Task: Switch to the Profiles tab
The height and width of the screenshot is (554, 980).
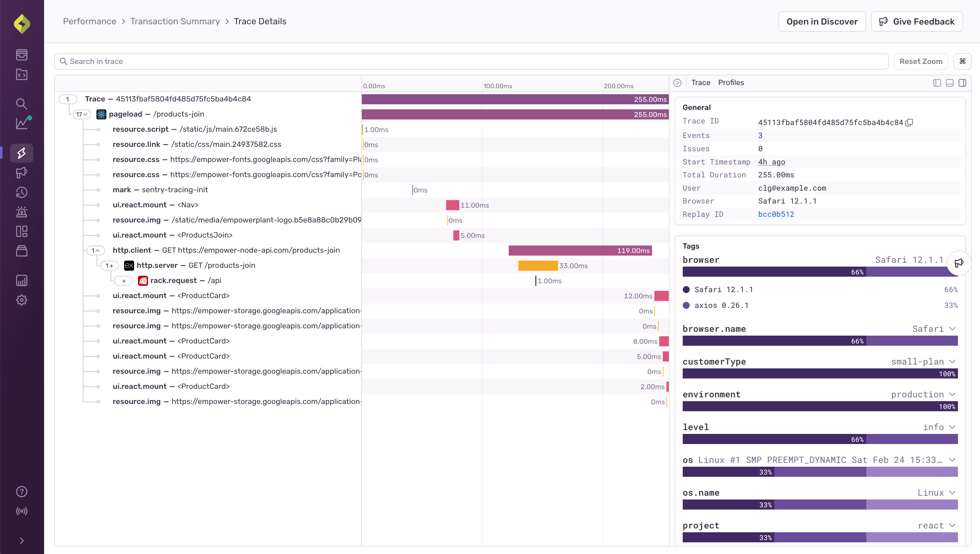Action: pyautogui.click(x=731, y=83)
